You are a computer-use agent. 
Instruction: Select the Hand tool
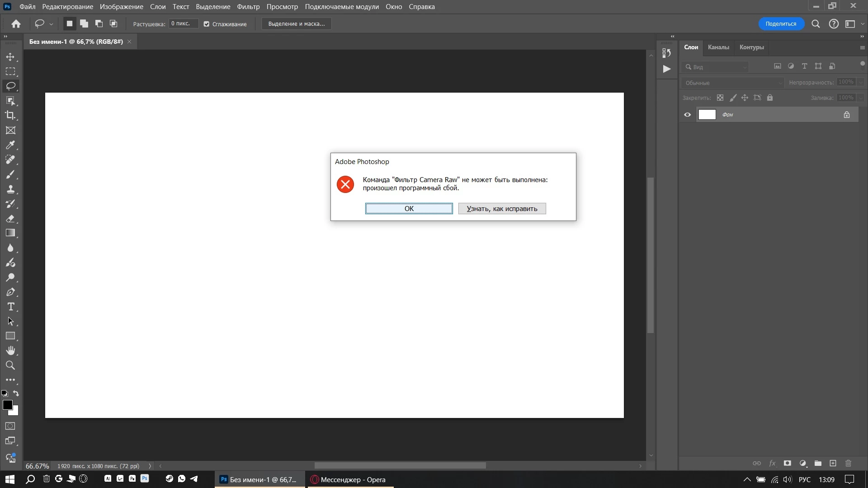[x=10, y=351]
